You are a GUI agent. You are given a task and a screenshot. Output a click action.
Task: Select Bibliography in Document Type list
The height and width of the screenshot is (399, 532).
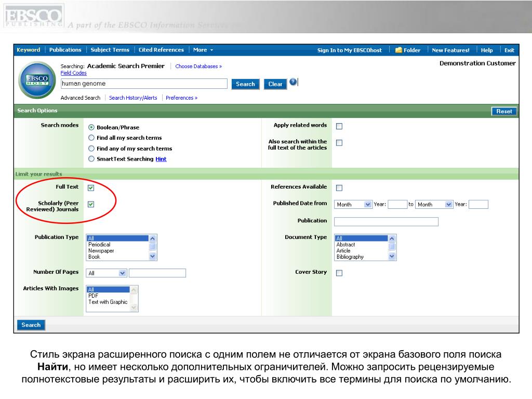(x=361, y=257)
